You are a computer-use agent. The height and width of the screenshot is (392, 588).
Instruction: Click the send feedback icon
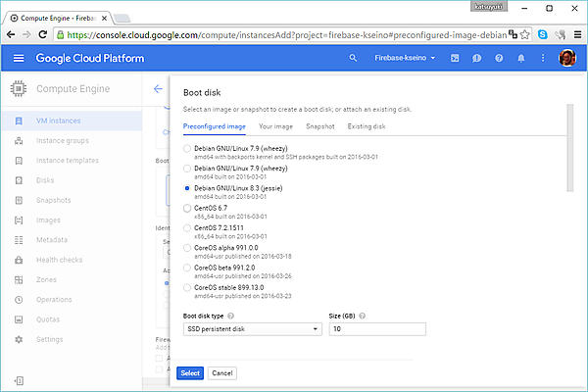(476, 59)
